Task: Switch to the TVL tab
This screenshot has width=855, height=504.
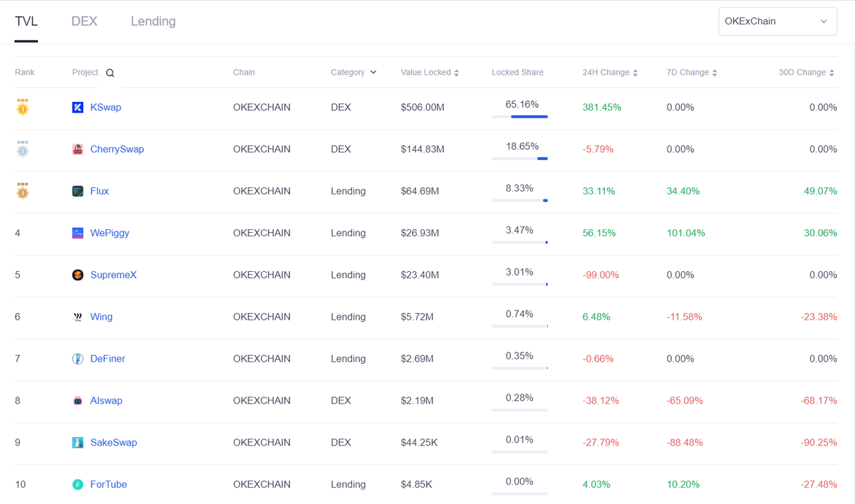Action: (26, 21)
